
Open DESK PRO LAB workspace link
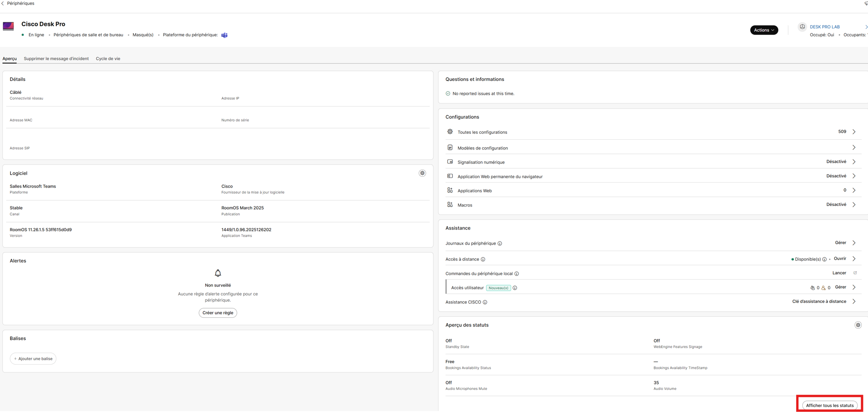825,27
